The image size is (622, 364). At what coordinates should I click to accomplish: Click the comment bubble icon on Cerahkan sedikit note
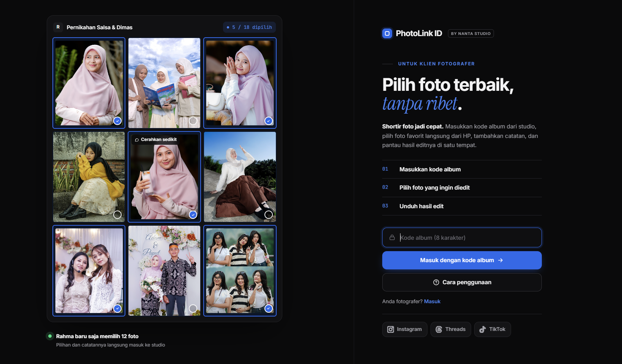click(x=137, y=140)
